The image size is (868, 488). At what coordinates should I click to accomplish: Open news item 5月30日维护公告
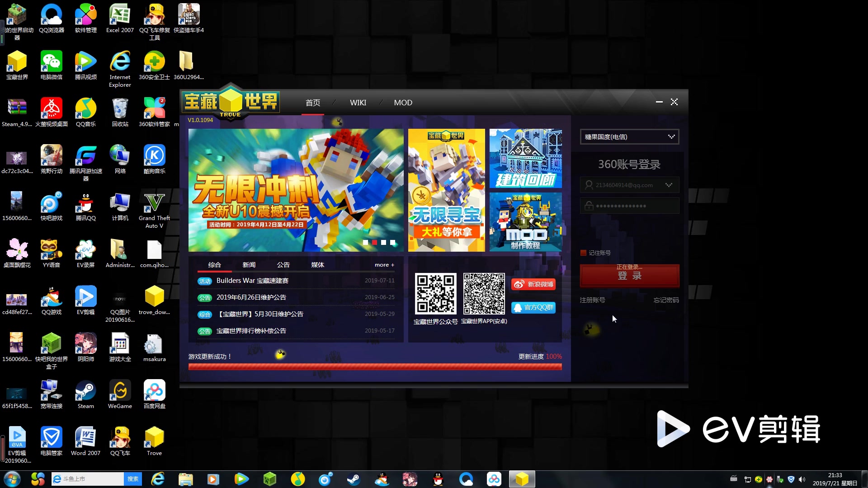pos(259,314)
